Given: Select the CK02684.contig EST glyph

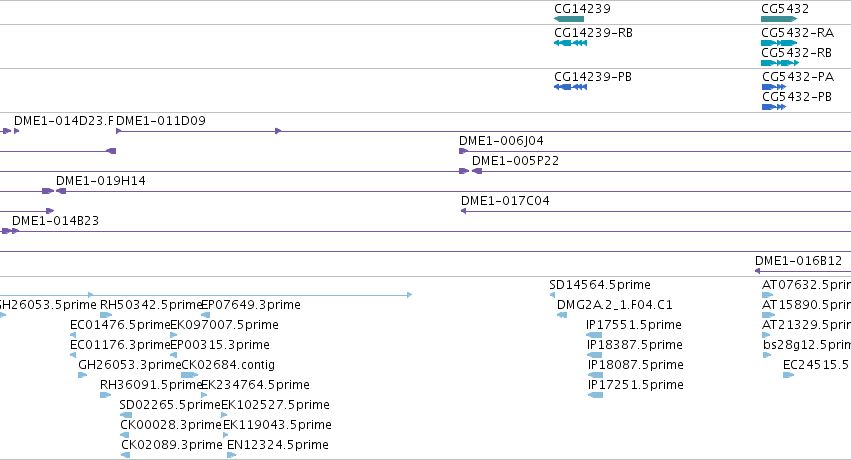Looking at the screenshot, I should coord(189,375).
